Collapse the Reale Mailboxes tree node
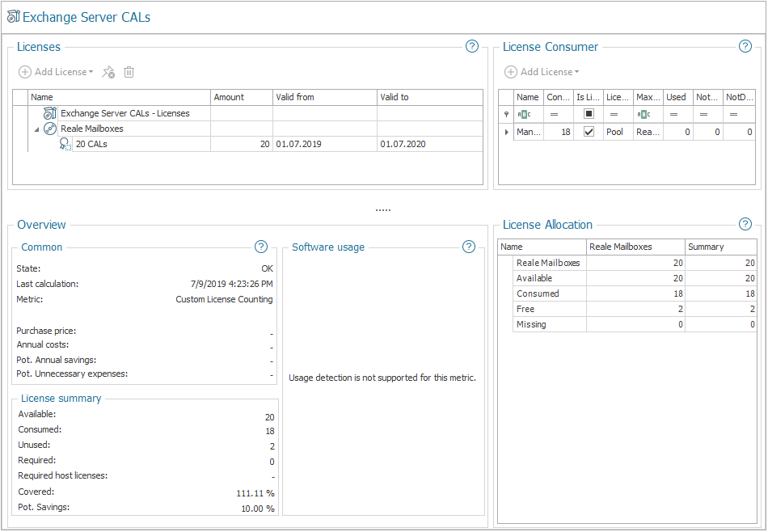768x532 pixels. (x=36, y=130)
